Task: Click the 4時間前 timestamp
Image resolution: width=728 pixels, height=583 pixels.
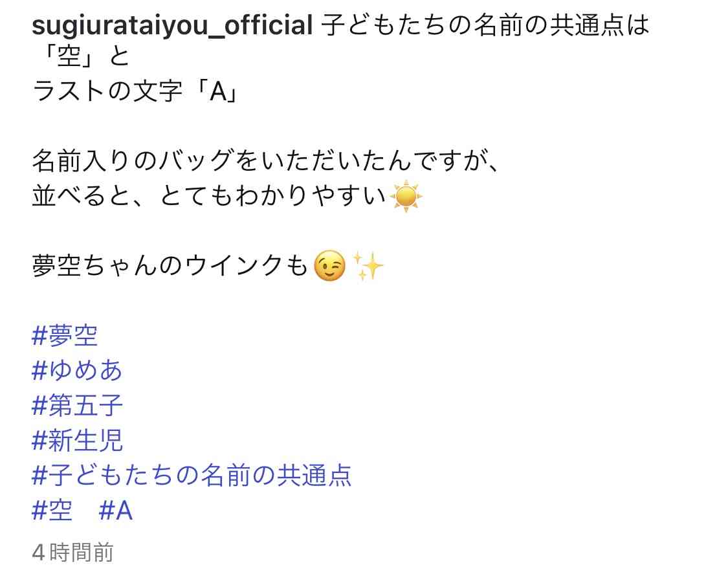Action: (x=73, y=553)
